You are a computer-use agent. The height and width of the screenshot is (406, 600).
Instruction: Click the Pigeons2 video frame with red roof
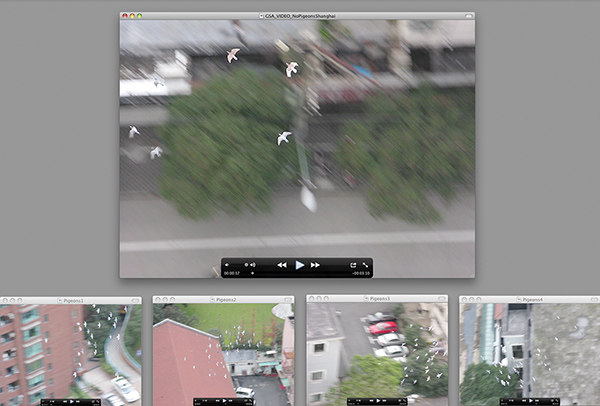click(223, 355)
